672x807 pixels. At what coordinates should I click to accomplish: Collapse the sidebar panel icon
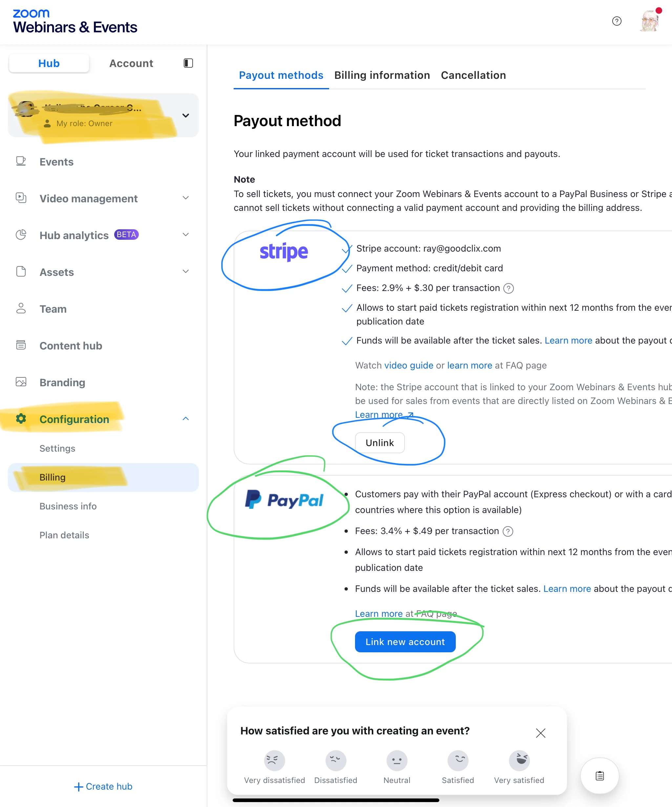click(x=188, y=63)
